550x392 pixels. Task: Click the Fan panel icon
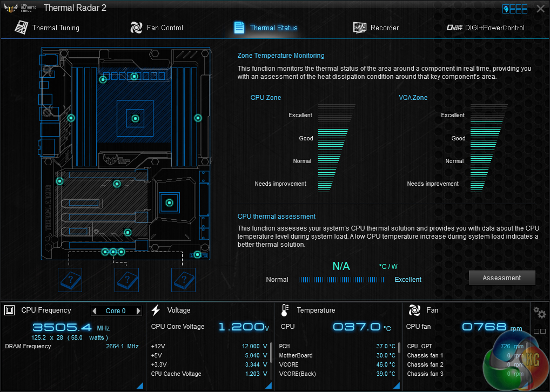[414, 310]
